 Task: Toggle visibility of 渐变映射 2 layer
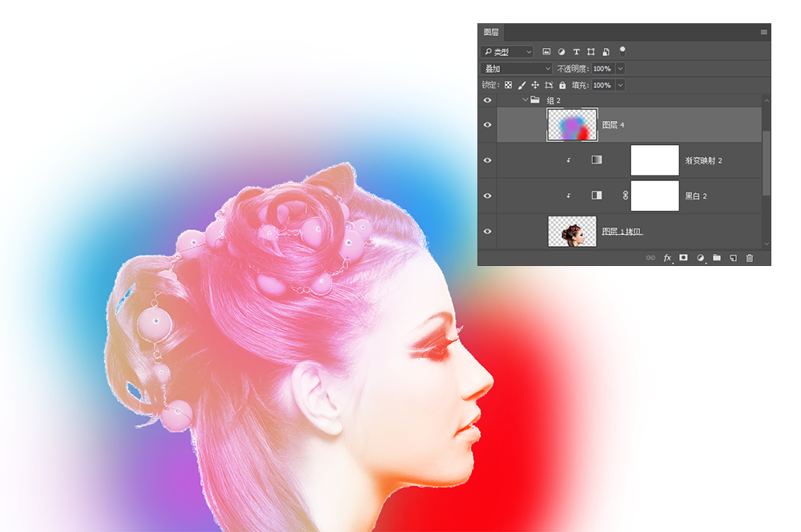(x=487, y=160)
